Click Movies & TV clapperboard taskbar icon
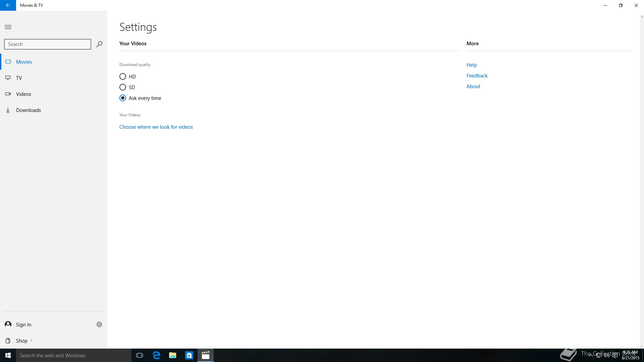Image resolution: width=644 pixels, height=362 pixels. 206,355
